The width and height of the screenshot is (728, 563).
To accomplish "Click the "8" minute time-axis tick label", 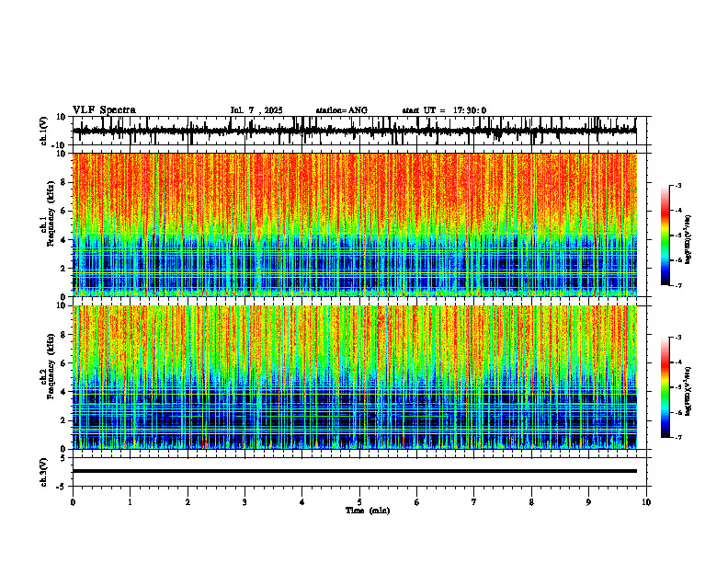I will point(531,502).
